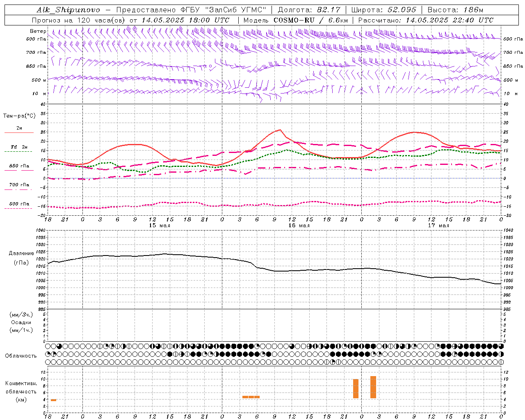Click the "ЗапСиб УГМС" provider text

[235, 10]
